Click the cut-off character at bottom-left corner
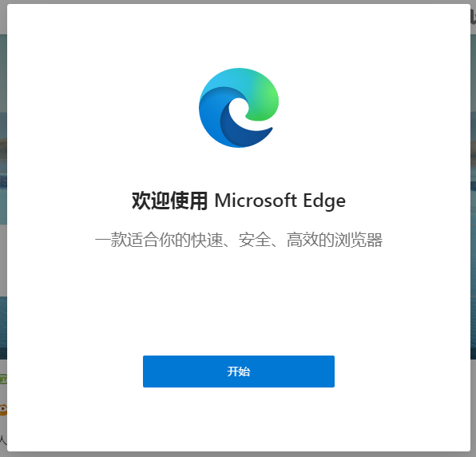Screen dimensions: 476x457 click(3, 439)
